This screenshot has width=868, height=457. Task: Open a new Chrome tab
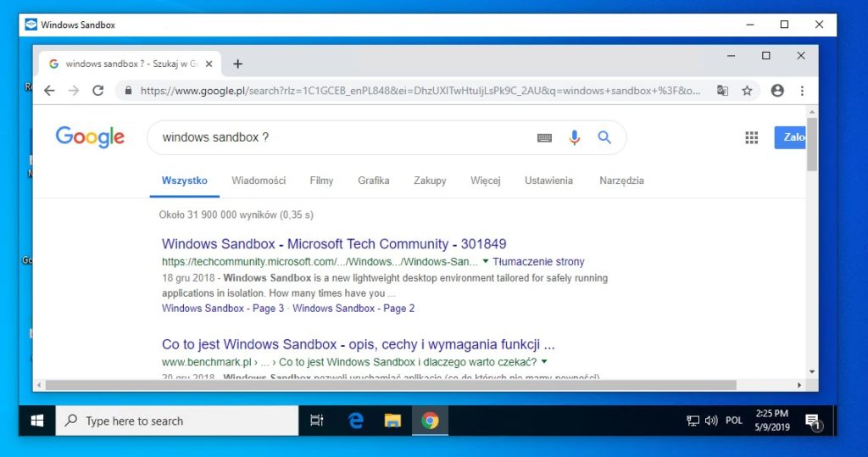[x=237, y=64]
